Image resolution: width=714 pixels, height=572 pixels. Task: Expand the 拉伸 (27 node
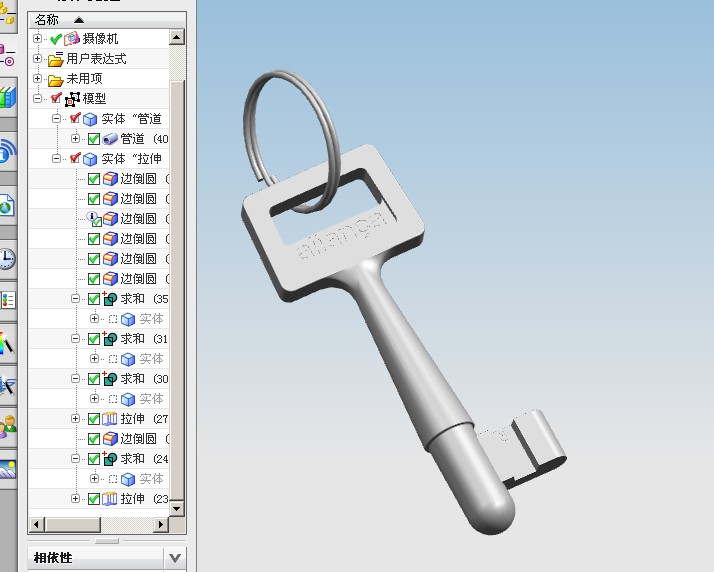point(76,419)
